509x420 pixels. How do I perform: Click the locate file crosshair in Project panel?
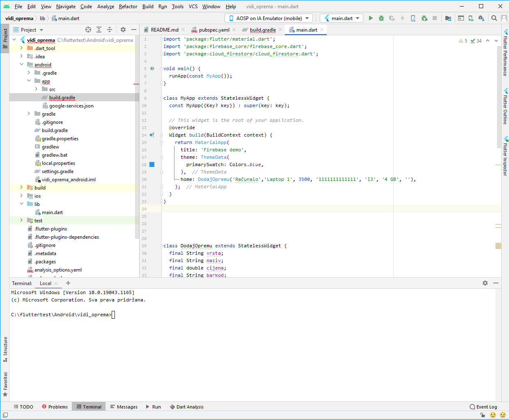[88, 30]
